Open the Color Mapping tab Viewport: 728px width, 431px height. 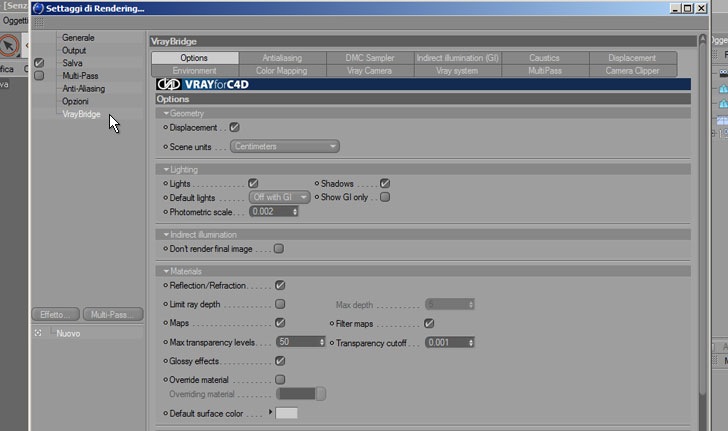coord(282,71)
